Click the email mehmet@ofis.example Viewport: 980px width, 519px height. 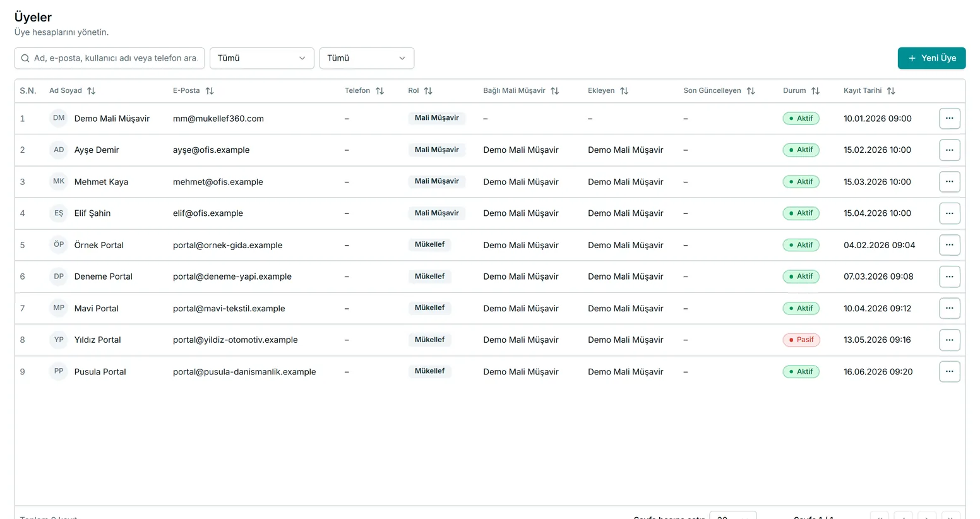[218, 182]
